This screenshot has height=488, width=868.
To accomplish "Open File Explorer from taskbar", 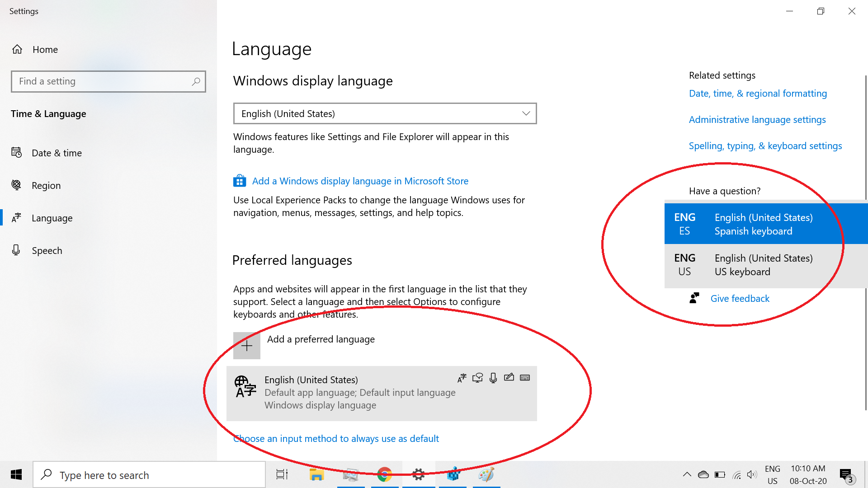I will pos(316,474).
